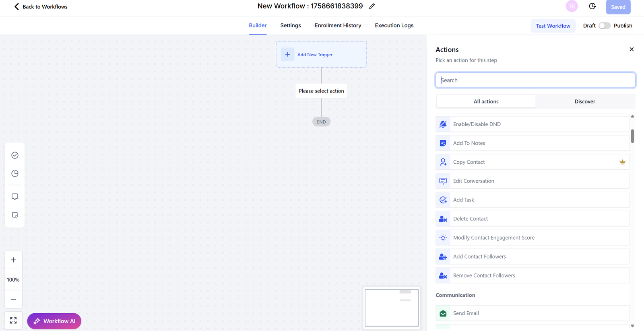Choose the Remove Contact Followers action
Screen dimensions: 644x331
click(x=533, y=275)
